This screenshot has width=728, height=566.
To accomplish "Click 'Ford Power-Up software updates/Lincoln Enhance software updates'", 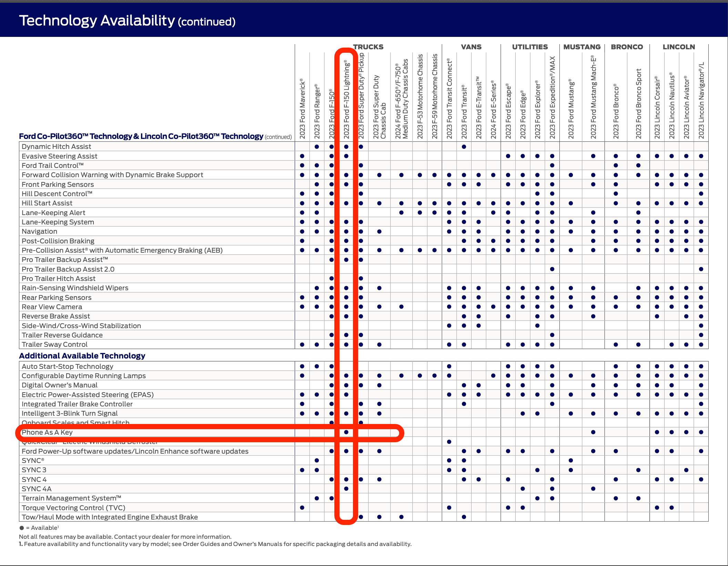I will click(135, 451).
